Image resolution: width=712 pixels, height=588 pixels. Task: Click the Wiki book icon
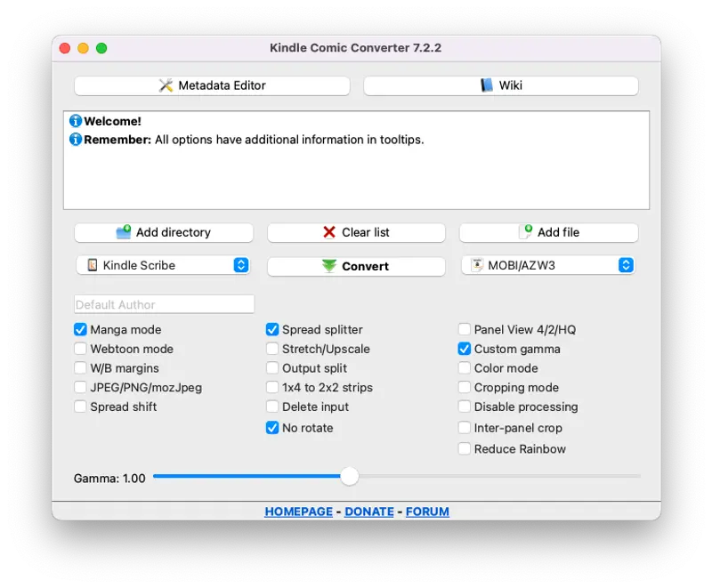[486, 85]
